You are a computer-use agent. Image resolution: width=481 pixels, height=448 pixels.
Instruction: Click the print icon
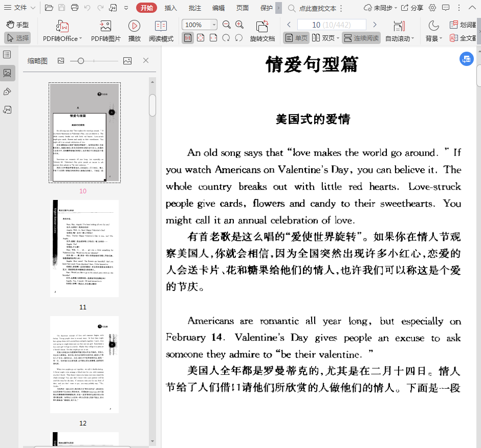(x=75, y=8)
